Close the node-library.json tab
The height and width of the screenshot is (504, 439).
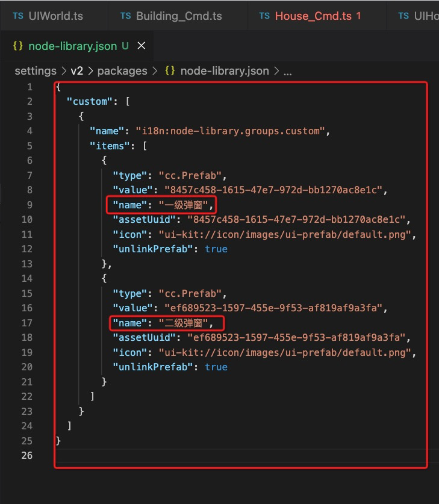click(x=142, y=46)
